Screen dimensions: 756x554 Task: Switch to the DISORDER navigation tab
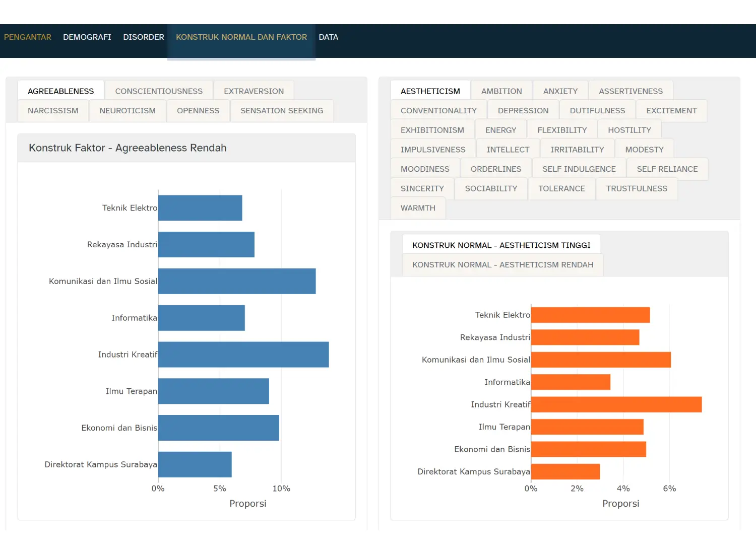(144, 37)
